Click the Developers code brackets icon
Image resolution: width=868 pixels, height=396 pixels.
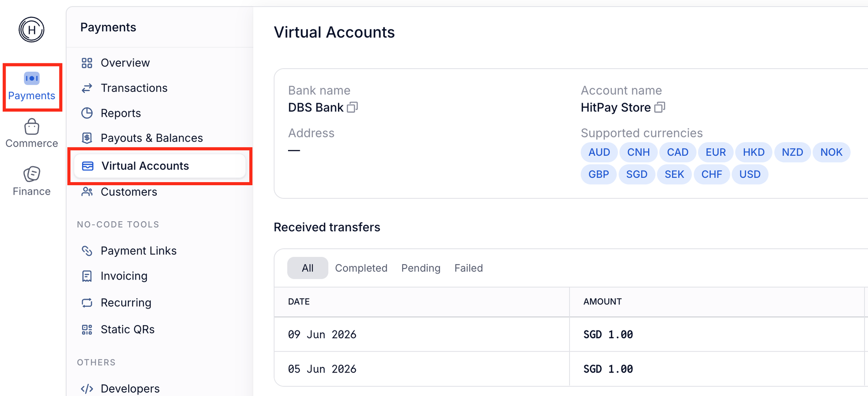pyautogui.click(x=87, y=389)
